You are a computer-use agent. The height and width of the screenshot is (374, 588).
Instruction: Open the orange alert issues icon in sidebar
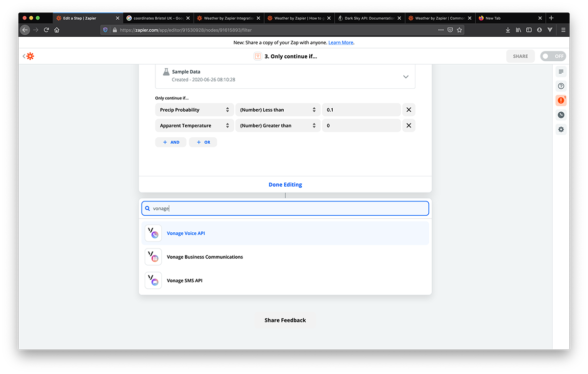[561, 100]
